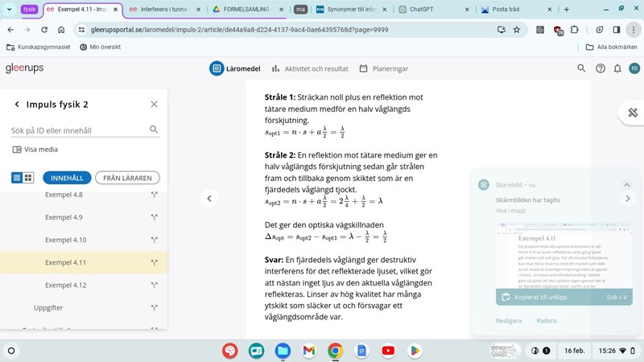The width and height of the screenshot is (644, 362).
Task: Click the Sök på ID eller innehåll field
Action: pos(79,130)
